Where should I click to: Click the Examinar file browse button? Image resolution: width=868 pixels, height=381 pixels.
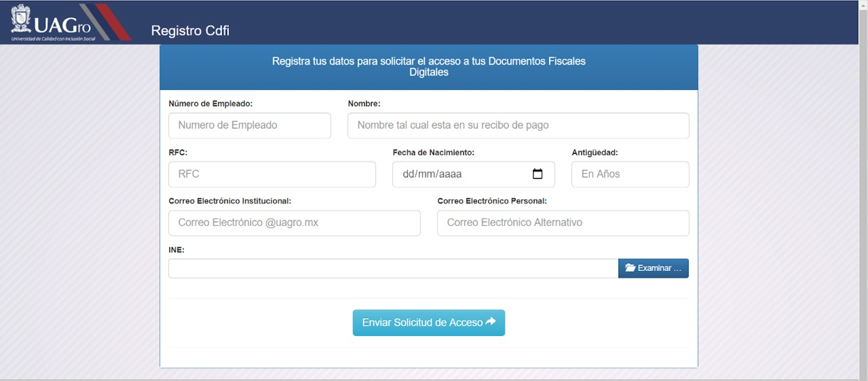click(653, 268)
